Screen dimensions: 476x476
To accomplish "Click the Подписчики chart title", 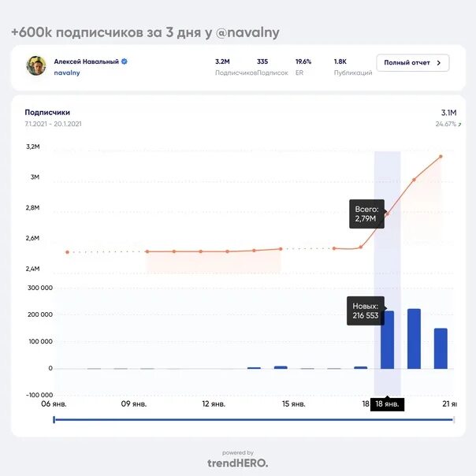I will 47,113.
